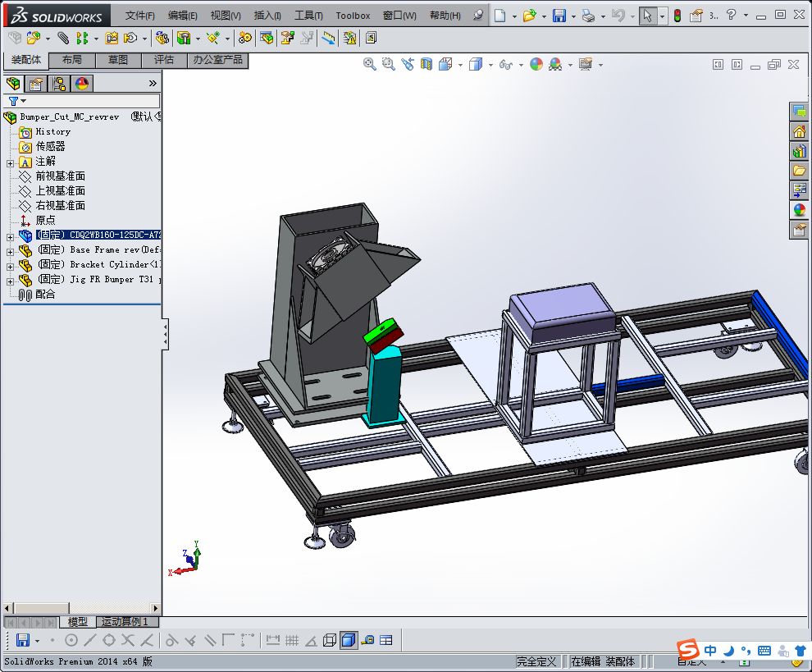812x672 pixels.
Task: Open the 工具(T) menu
Action: point(308,16)
